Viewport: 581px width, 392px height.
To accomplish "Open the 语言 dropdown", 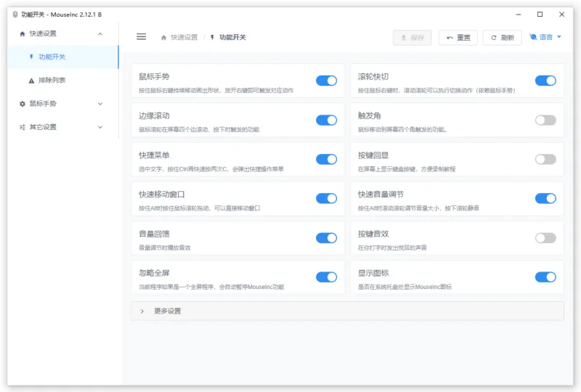I will 545,37.
